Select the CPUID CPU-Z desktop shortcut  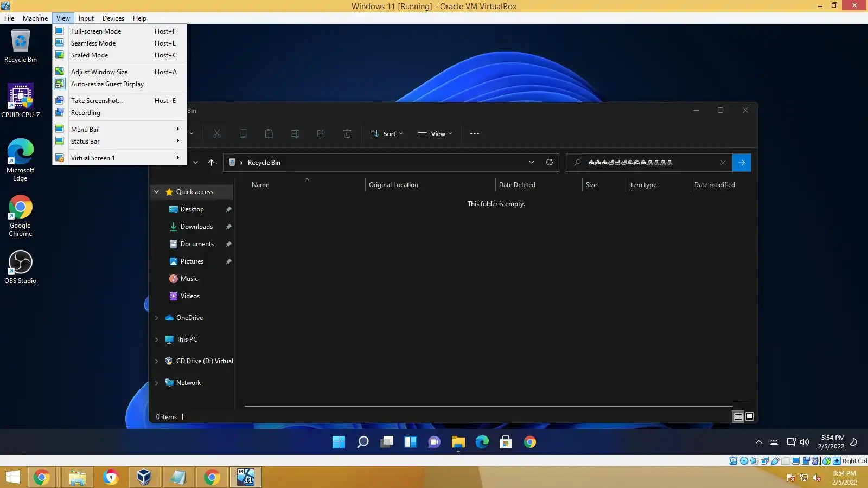(21, 101)
